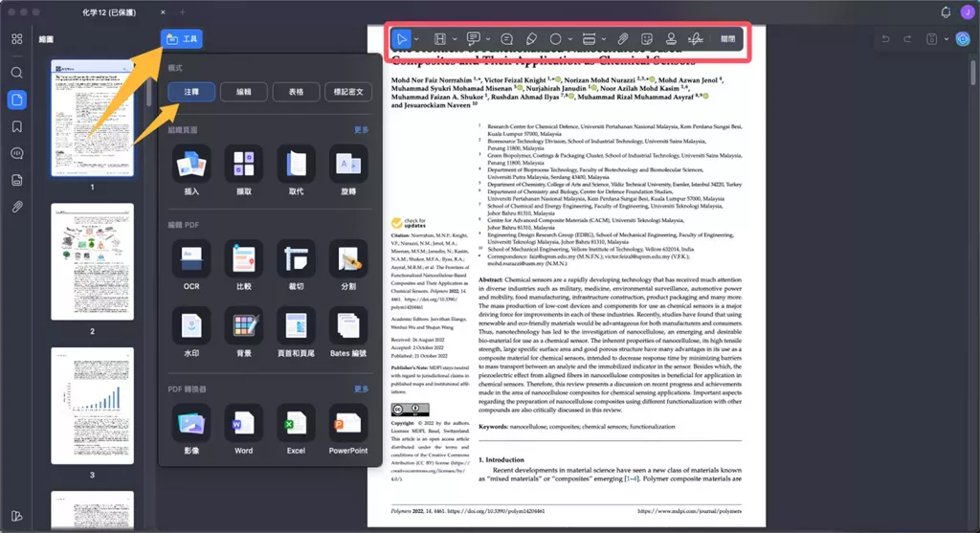Launch the OCR tool

(191, 265)
